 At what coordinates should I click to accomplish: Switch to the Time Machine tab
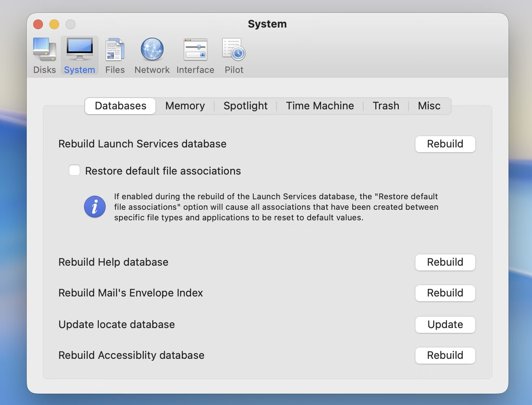tap(319, 106)
